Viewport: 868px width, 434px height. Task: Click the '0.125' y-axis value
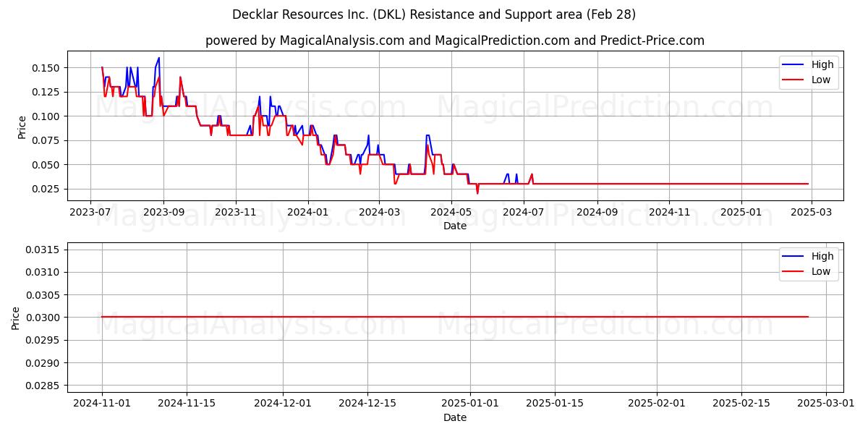coord(48,92)
